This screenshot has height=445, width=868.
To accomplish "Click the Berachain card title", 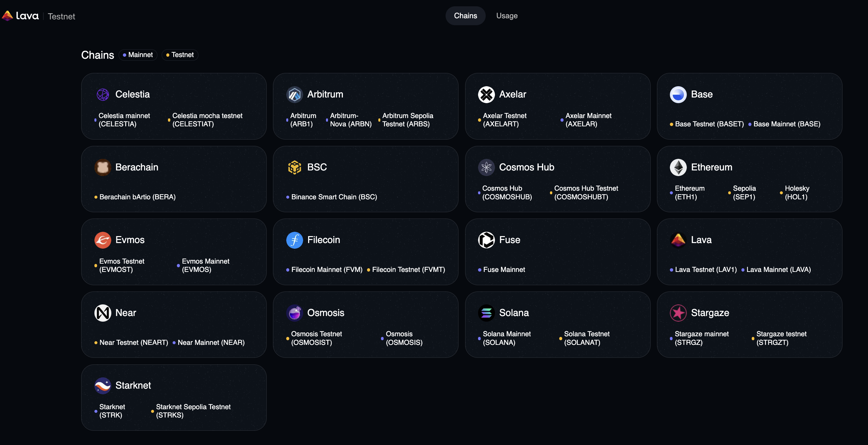I will (x=137, y=167).
